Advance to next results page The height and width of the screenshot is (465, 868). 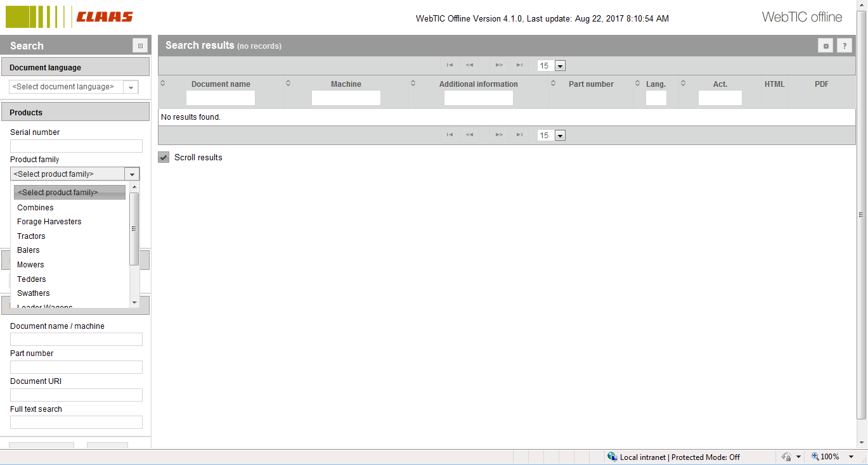click(499, 65)
